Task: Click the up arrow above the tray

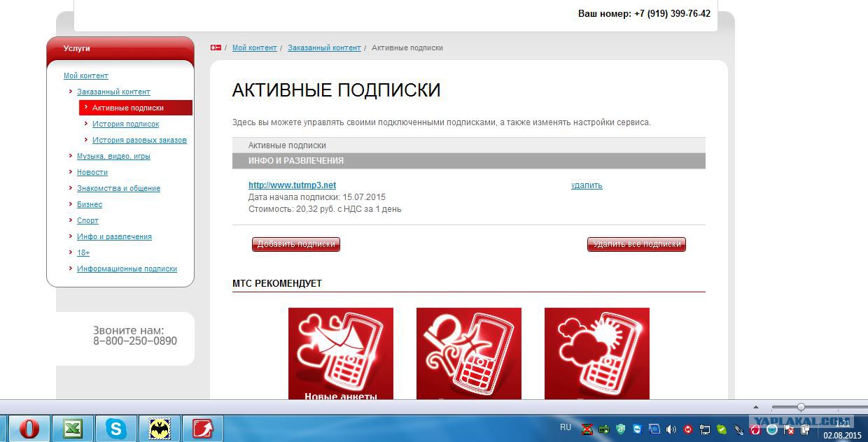Action: (755, 407)
